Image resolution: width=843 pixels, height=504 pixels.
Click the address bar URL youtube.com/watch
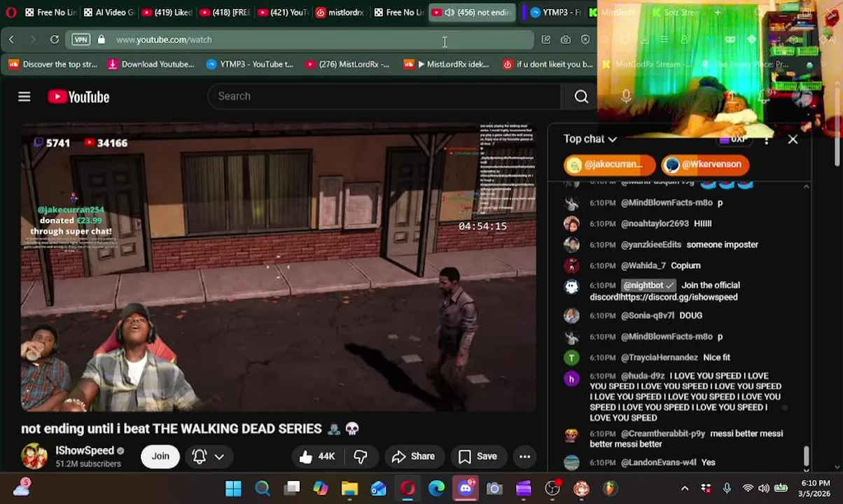pyautogui.click(x=164, y=40)
